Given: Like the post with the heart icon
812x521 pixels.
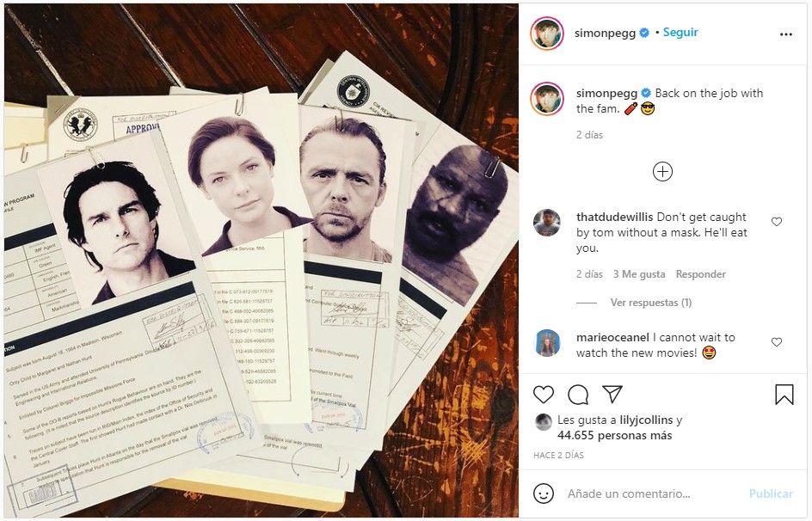Looking at the screenshot, I should pos(544,395).
